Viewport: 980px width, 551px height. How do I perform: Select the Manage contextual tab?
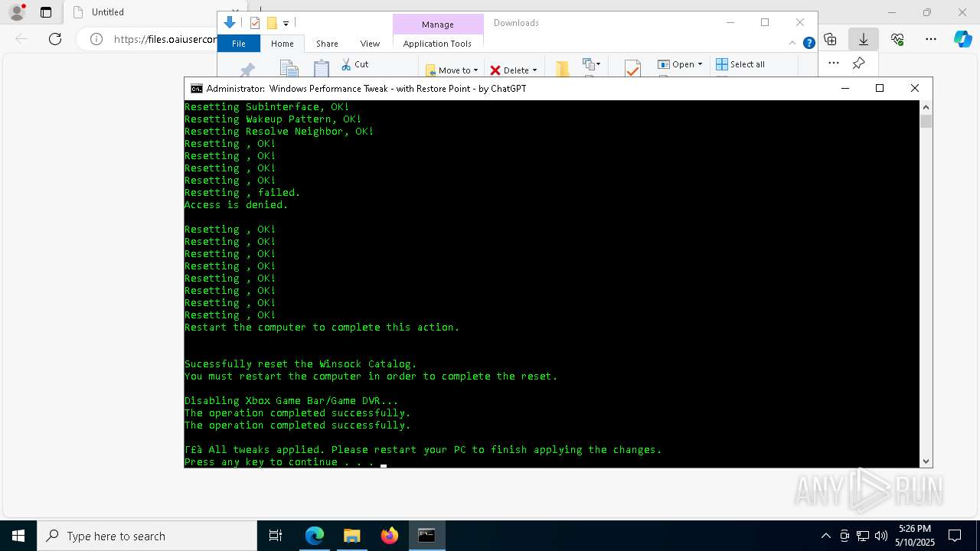[x=438, y=24]
